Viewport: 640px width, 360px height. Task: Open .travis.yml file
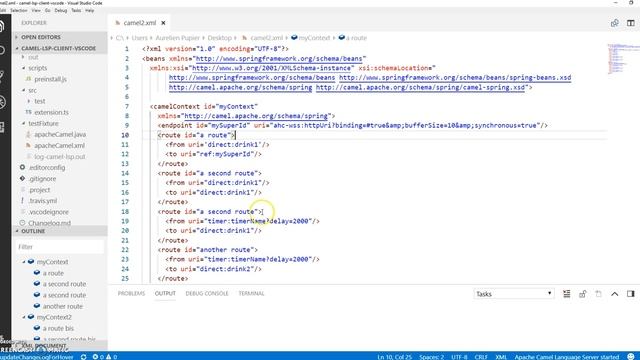pos(43,201)
